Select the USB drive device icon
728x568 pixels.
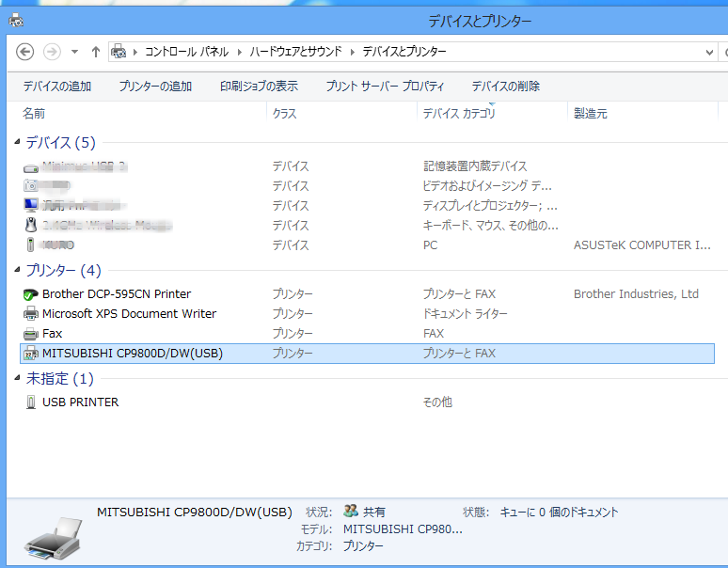tap(31, 167)
